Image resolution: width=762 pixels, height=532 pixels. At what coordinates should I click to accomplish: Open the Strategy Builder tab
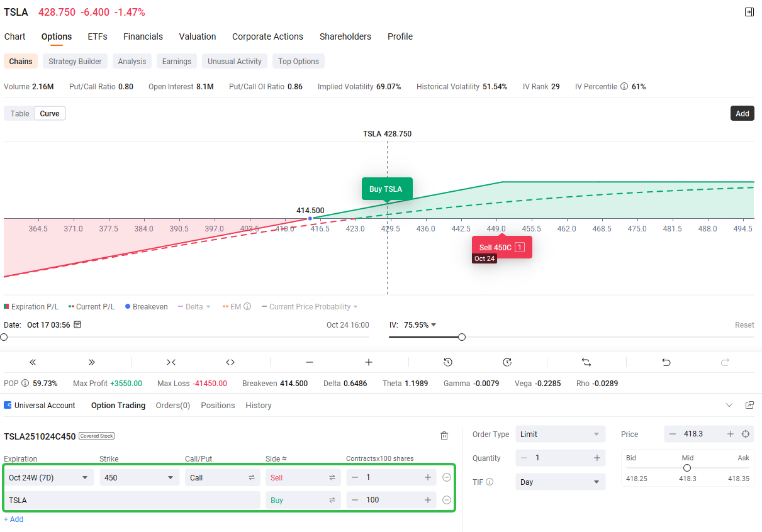[x=74, y=61]
